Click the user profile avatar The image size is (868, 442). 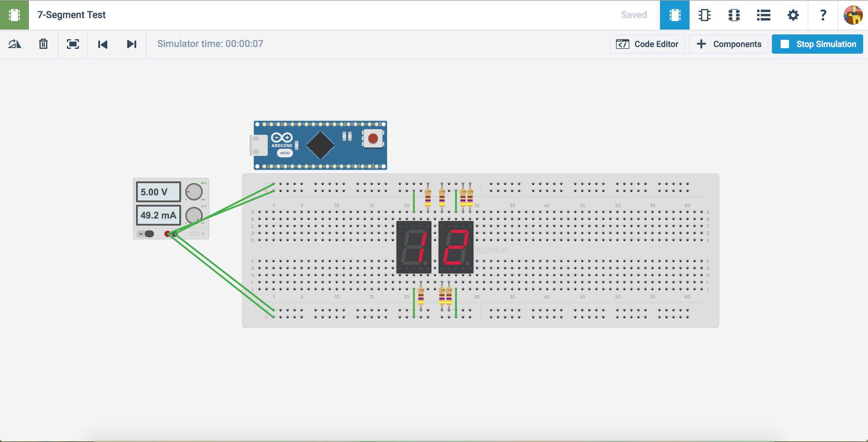click(x=853, y=15)
